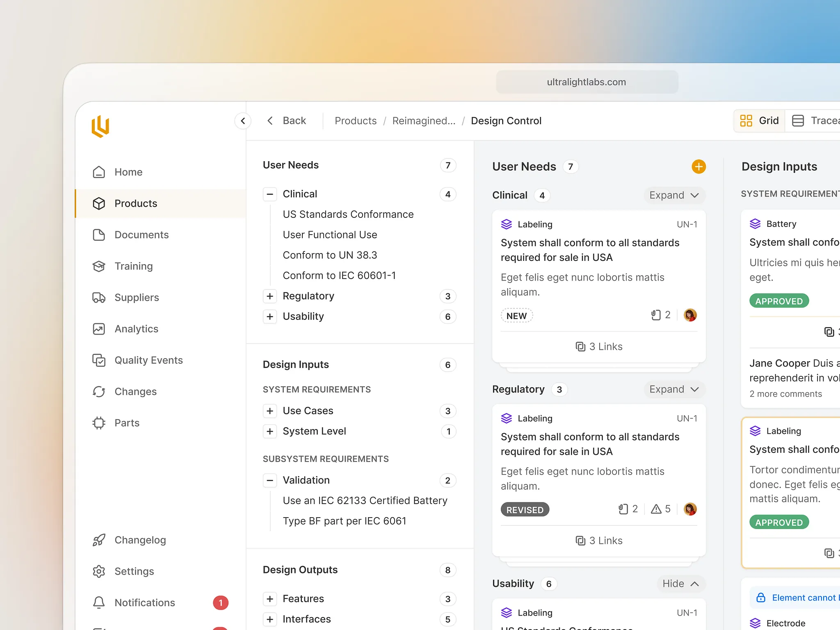840x630 pixels.
Task: Expand the Regulatory section cards
Action: (674, 389)
